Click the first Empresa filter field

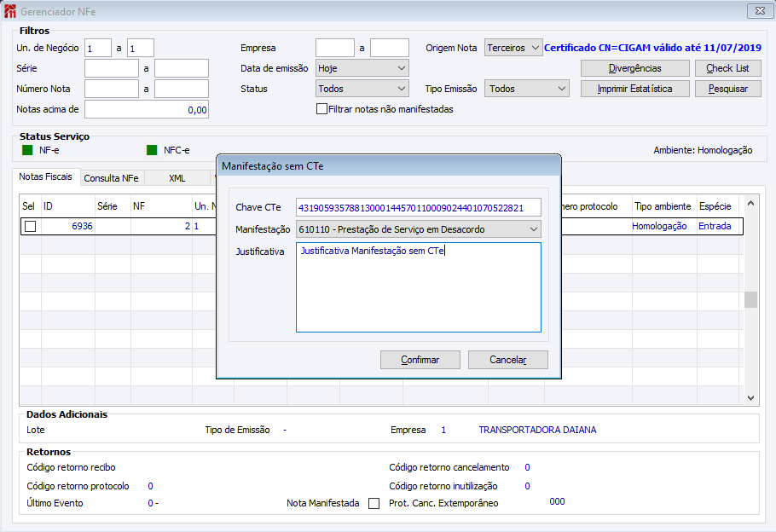pyautogui.click(x=335, y=48)
